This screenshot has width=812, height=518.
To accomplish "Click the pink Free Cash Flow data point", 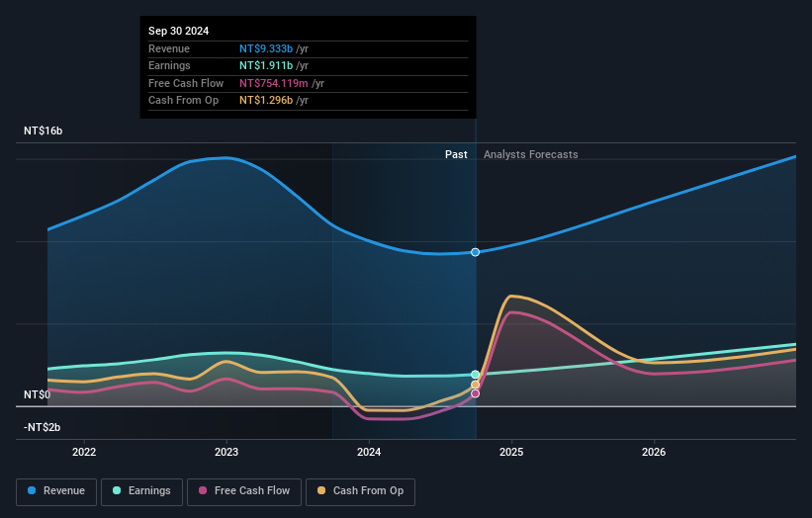I will pyautogui.click(x=476, y=393).
